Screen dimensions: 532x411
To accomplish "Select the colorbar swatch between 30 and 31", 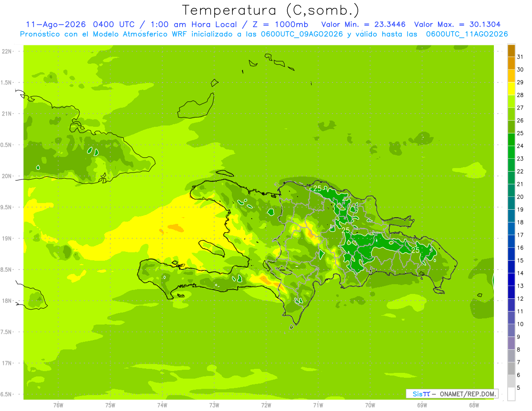I will point(511,63).
